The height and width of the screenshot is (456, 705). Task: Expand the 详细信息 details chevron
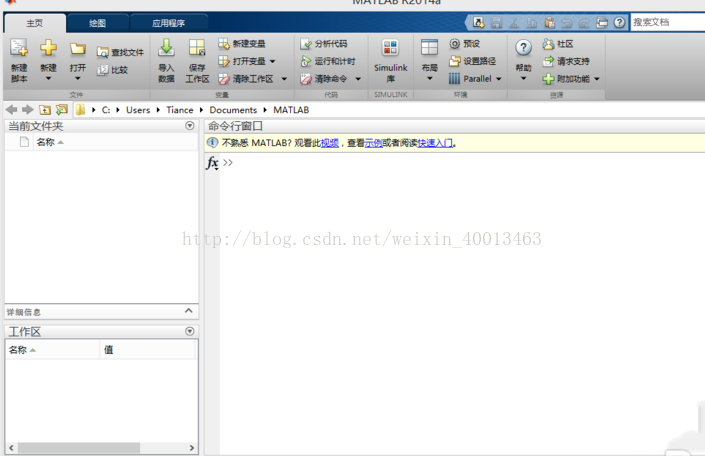click(189, 311)
